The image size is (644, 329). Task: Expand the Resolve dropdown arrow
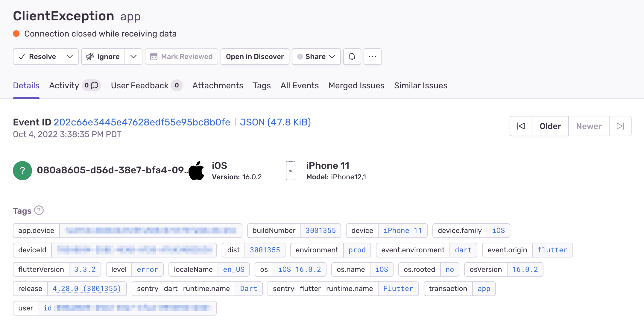point(70,57)
